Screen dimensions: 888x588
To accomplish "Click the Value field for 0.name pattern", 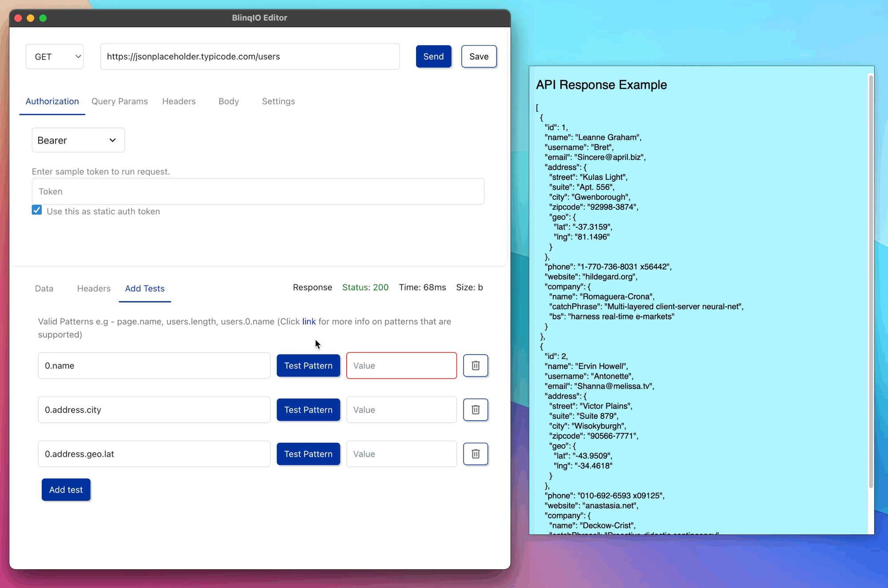I will point(402,366).
